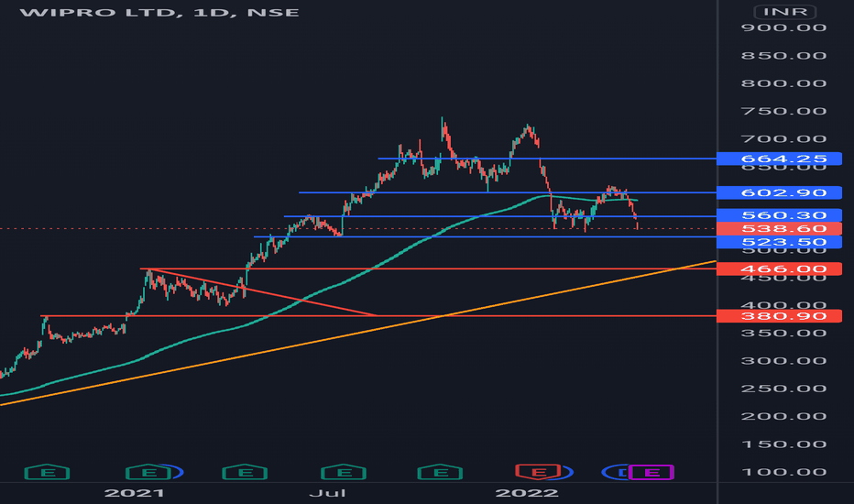The width and height of the screenshot is (854, 504).
Task: Click the 200.00 price axis value
Action: (783, 416)
